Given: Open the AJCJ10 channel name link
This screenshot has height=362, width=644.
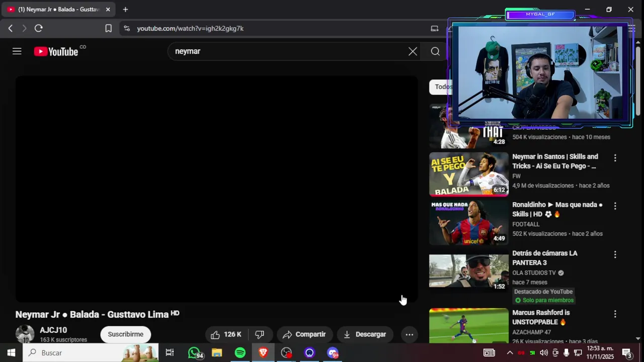Looking at the screenshot, I should point(53,330).
